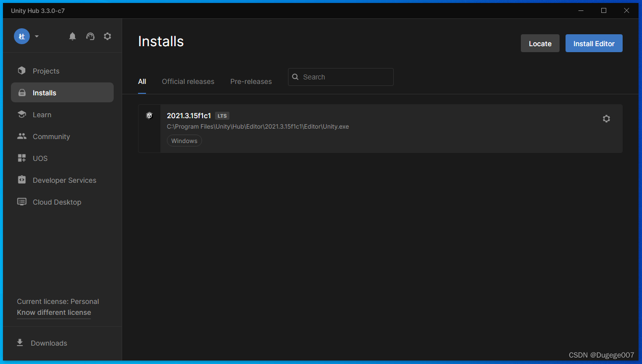Screen dimensions: 642x364
Task: Switch to Pre-releases tab
Action: pos(251,81)
